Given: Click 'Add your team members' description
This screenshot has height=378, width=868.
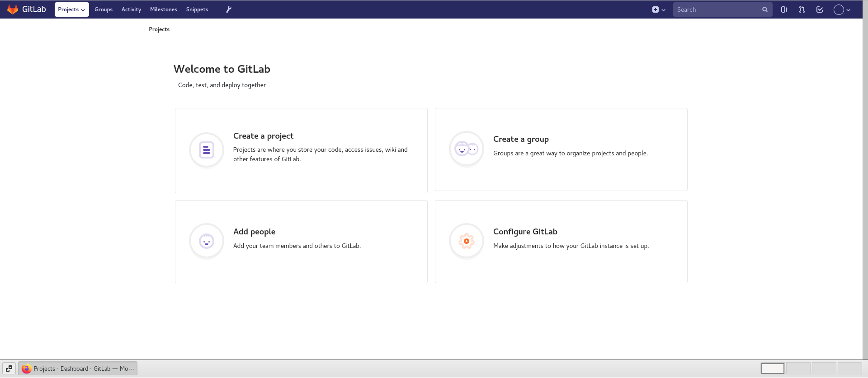Looking at the screenshot, I should click(297, 246).
